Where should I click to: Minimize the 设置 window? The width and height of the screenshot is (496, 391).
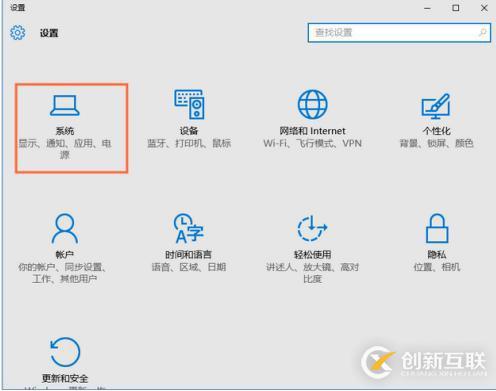pos(427,8)
